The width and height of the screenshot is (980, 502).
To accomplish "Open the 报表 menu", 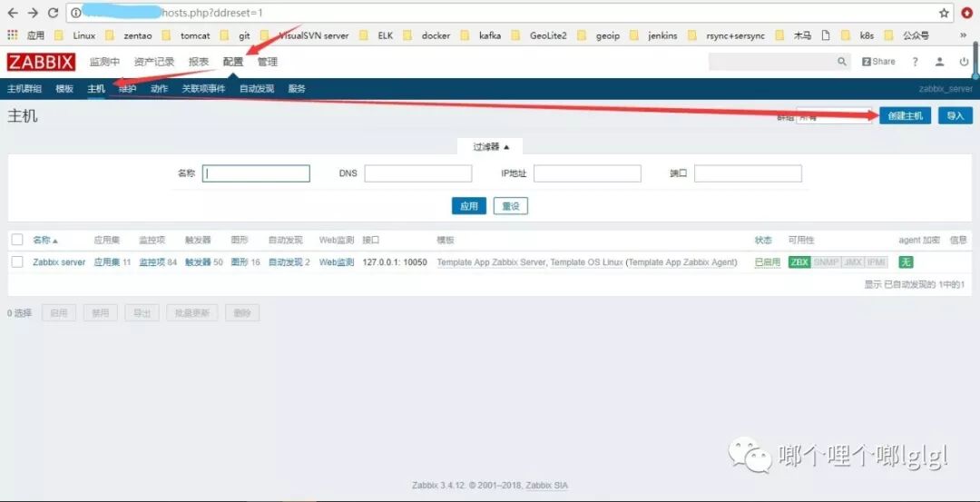I will coord(199,62).
